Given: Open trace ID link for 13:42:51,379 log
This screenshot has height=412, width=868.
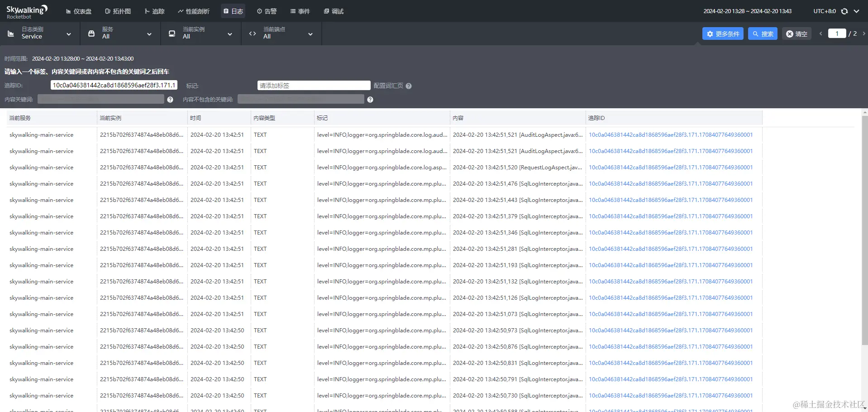Looking at the screenshot, I should [x=671, y=216].
